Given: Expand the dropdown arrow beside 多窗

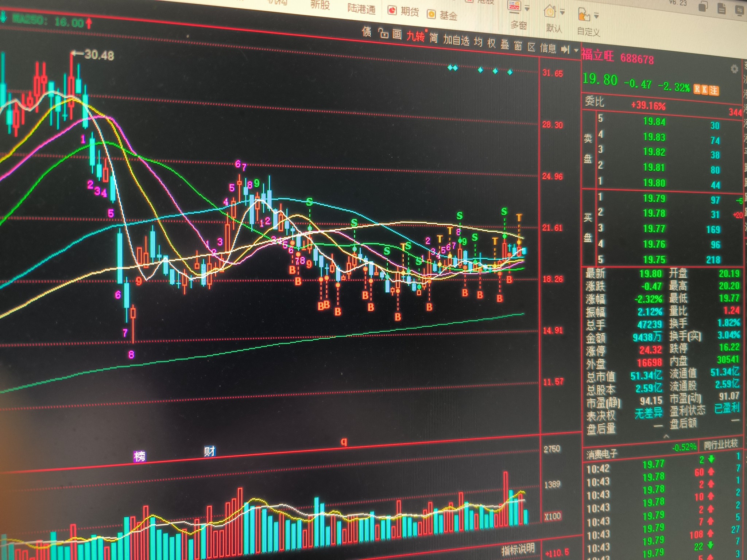Looking at the screenshot, I should 527,9.
